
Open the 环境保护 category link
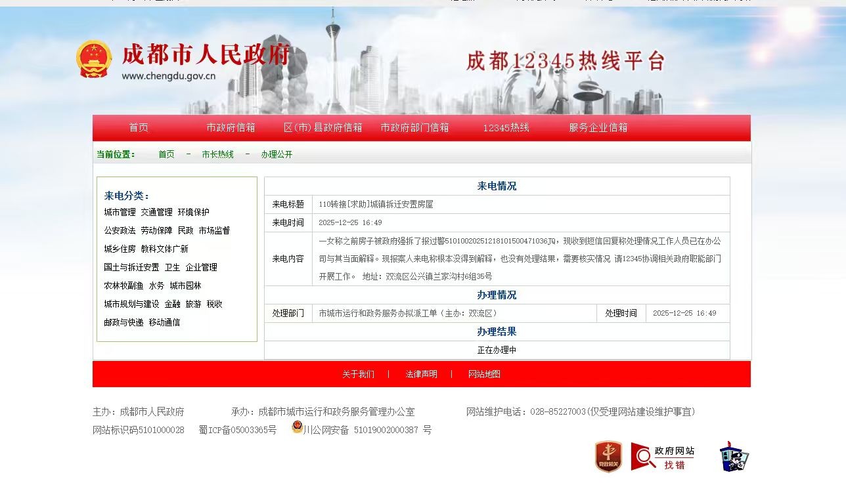[193, 213]
